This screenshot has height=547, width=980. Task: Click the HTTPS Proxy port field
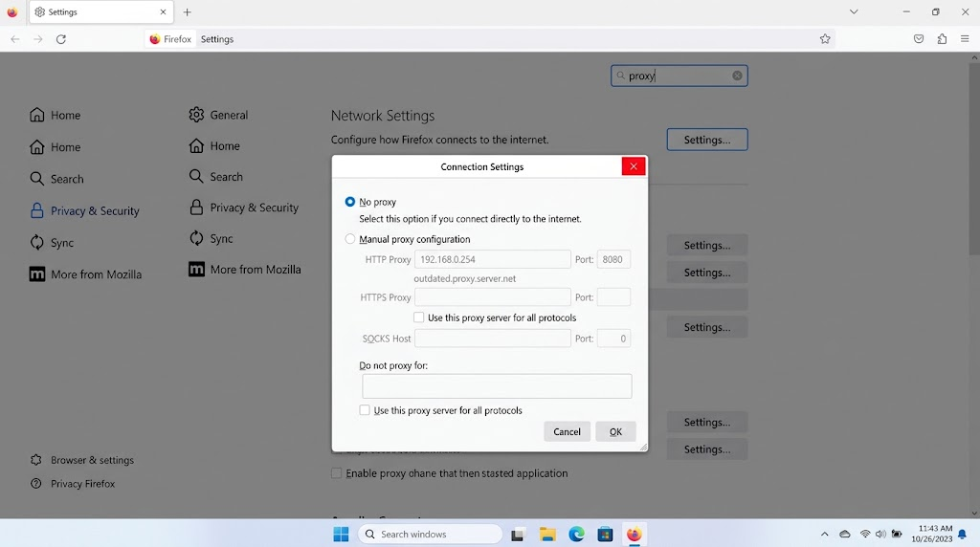click(x=613, y=297)
